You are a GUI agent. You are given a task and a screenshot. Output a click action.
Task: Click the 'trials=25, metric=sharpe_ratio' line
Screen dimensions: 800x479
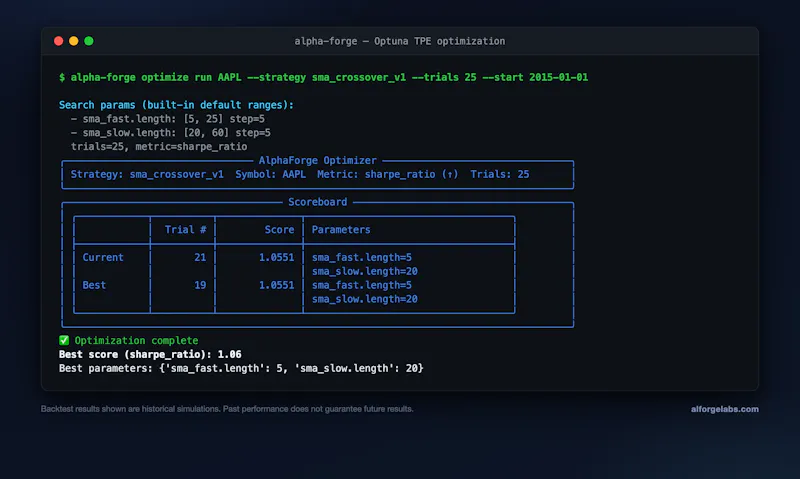159,146
